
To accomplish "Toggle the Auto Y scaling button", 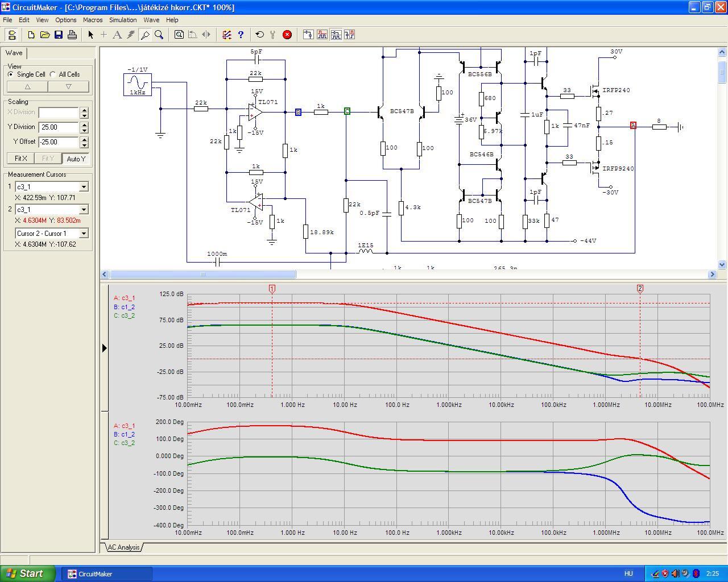I will (x=76, y=159).
